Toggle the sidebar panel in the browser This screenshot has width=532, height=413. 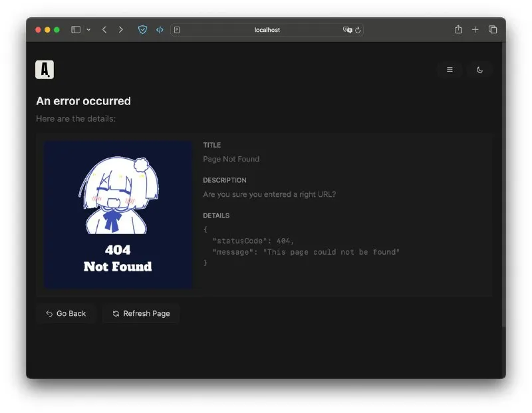(75, 29)
